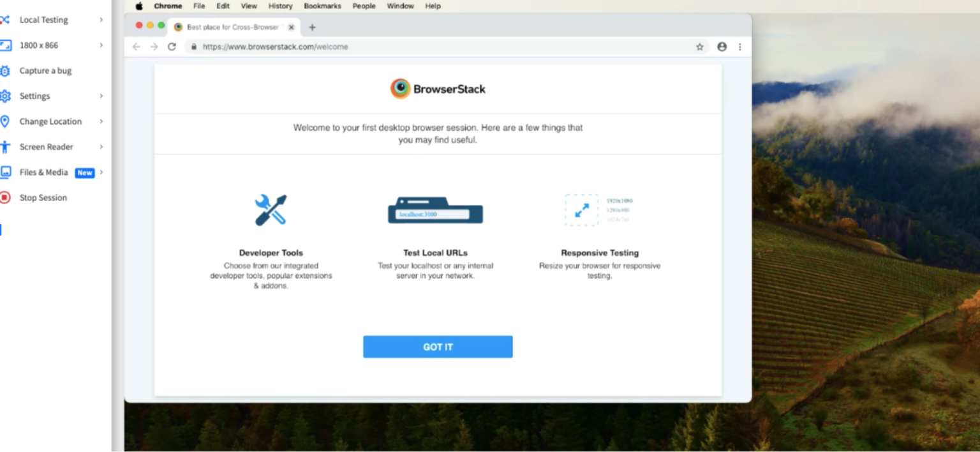Open the Bookmarks menu
The width and height of the screenshot is (980, 452).
click(322, 6)
